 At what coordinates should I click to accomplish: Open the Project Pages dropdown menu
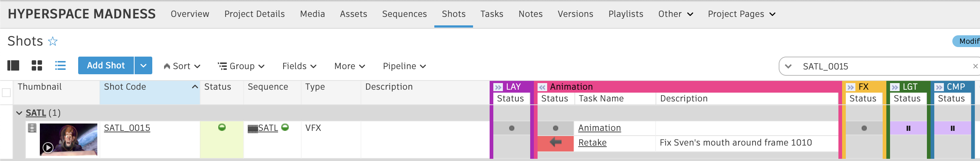coord(741,14)
